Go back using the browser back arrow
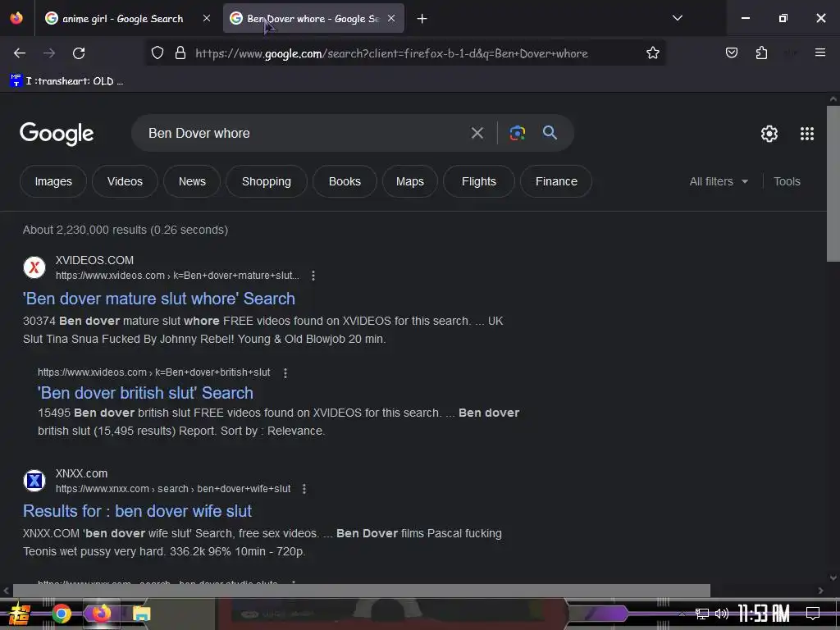The image size is (840, 630). pos(20,53)
